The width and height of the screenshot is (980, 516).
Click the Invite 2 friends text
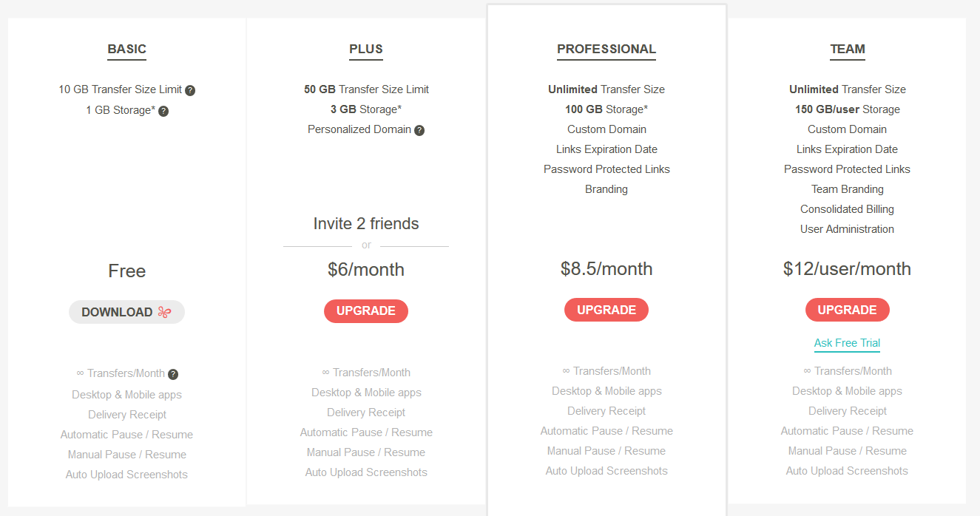click(366, 224)
